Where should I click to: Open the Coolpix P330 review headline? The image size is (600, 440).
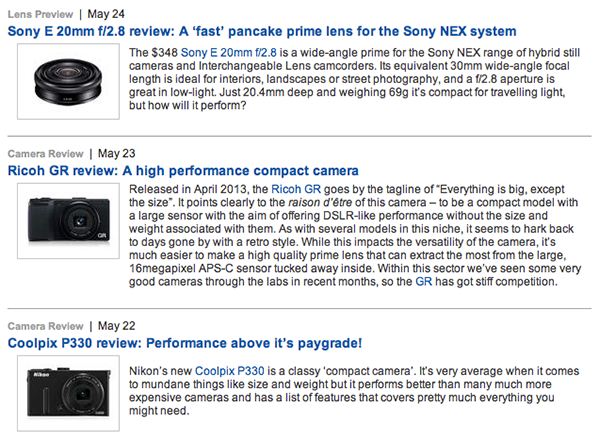pos(184,343)
